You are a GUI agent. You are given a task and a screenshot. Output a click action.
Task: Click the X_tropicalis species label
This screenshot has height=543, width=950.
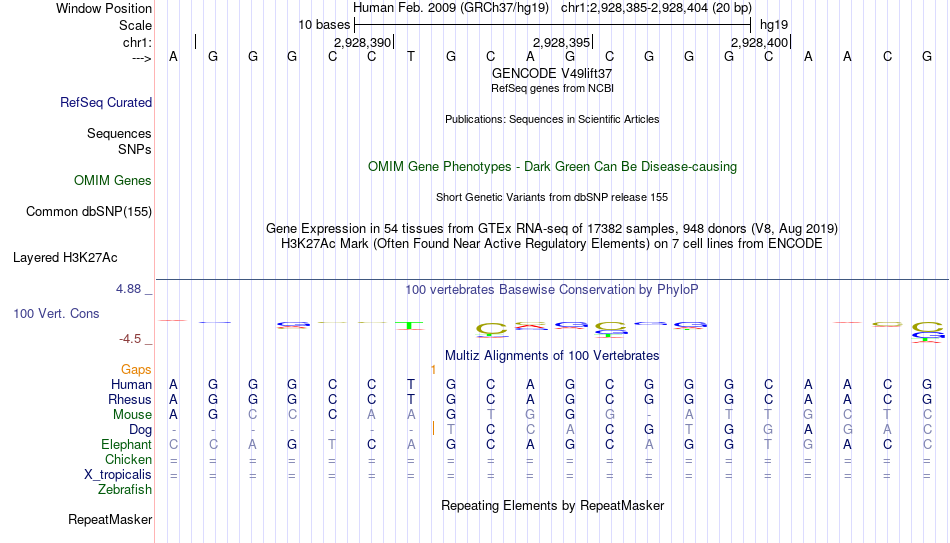[118, 475]
